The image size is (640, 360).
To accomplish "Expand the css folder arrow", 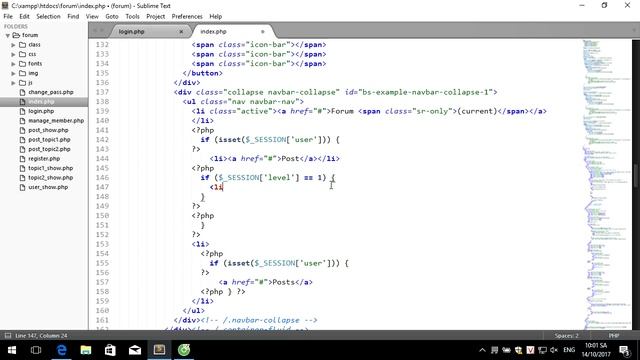I will tap(13, 54).
